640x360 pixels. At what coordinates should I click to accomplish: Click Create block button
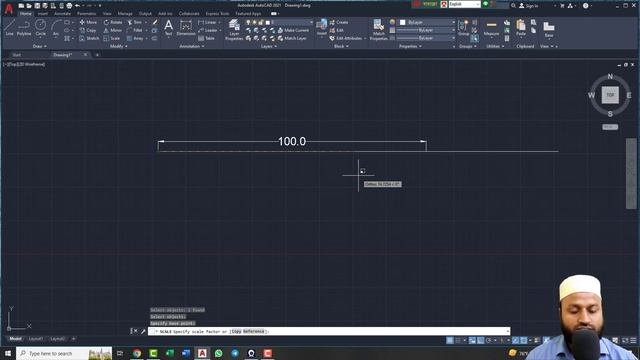339,22
